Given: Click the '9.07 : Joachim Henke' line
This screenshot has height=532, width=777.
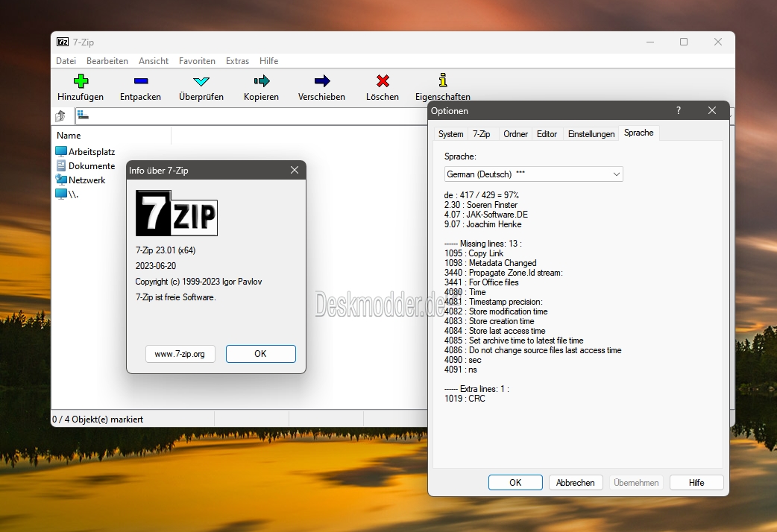Looking at the screenshot, I should [483, 224].
